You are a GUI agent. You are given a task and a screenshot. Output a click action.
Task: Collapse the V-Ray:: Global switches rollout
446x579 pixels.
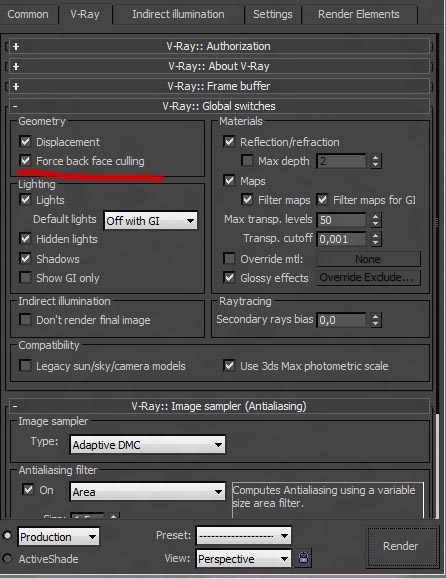pos(219,106)
